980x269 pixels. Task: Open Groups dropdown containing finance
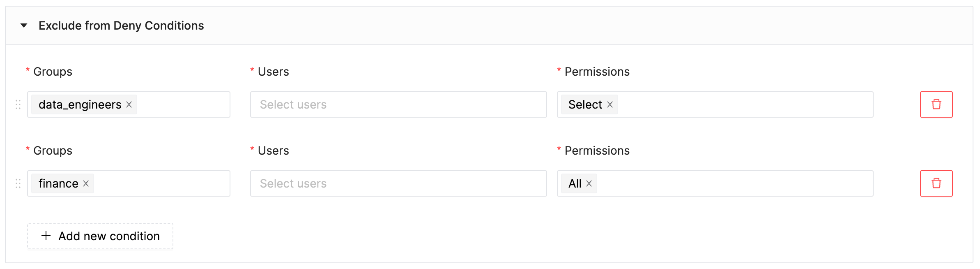coord(129,183)
